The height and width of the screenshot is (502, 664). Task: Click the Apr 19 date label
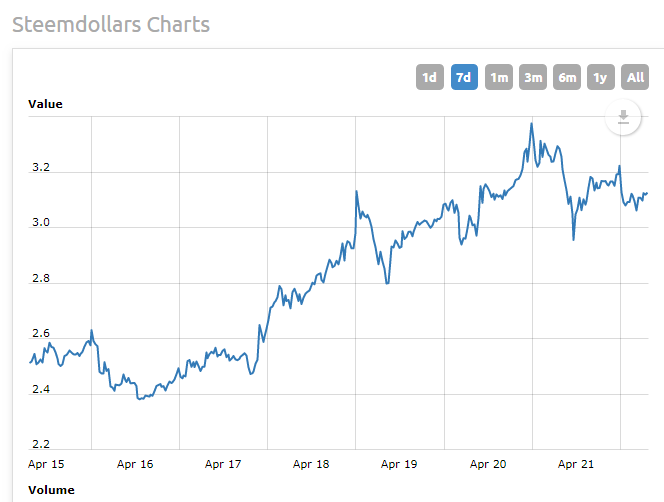point(399,464)
